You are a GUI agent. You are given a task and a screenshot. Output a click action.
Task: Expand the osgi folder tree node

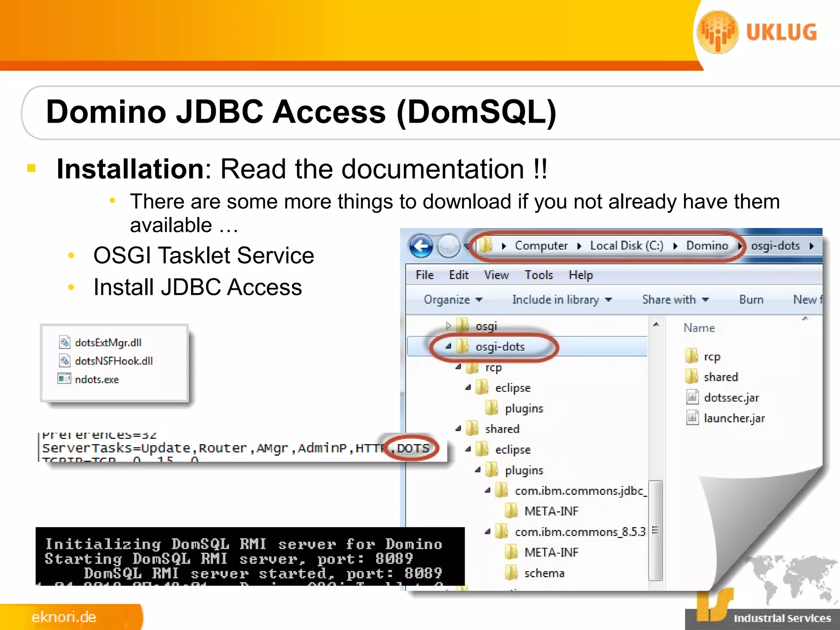point(448,326)
